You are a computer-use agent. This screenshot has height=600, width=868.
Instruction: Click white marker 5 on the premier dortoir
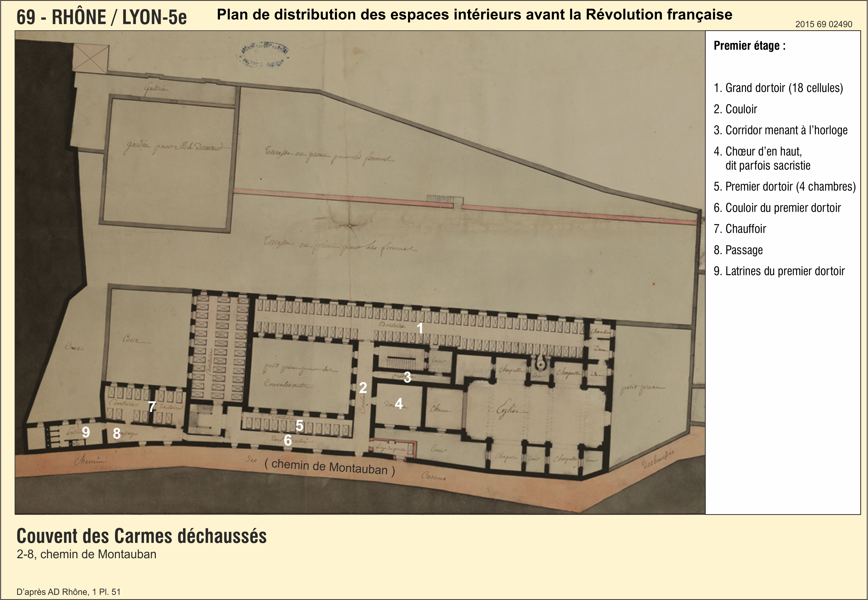299,426
